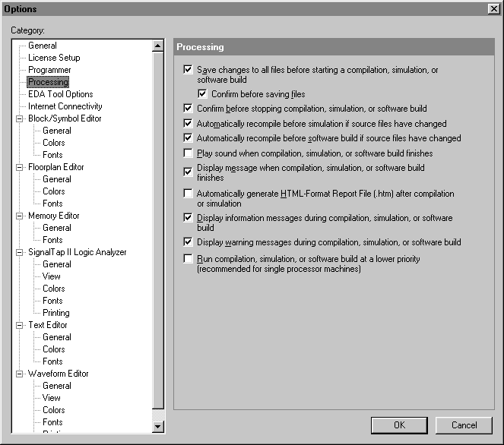Select General under Memory Editor
504x445 pixels.
point(57,228)
